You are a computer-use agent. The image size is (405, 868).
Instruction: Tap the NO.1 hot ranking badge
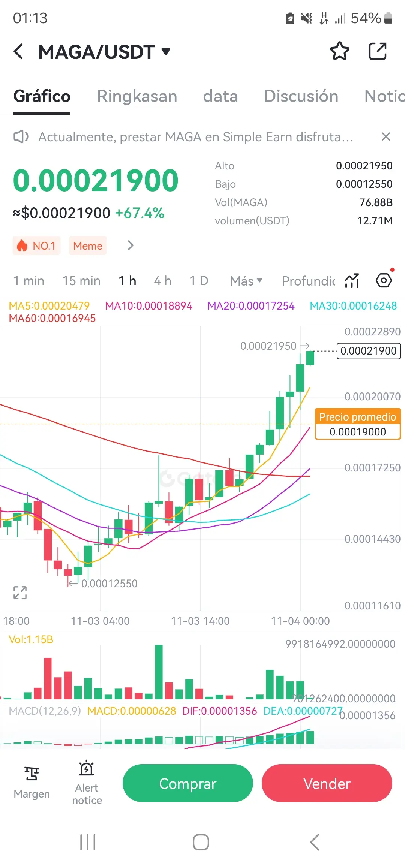[x=37, y=245]
